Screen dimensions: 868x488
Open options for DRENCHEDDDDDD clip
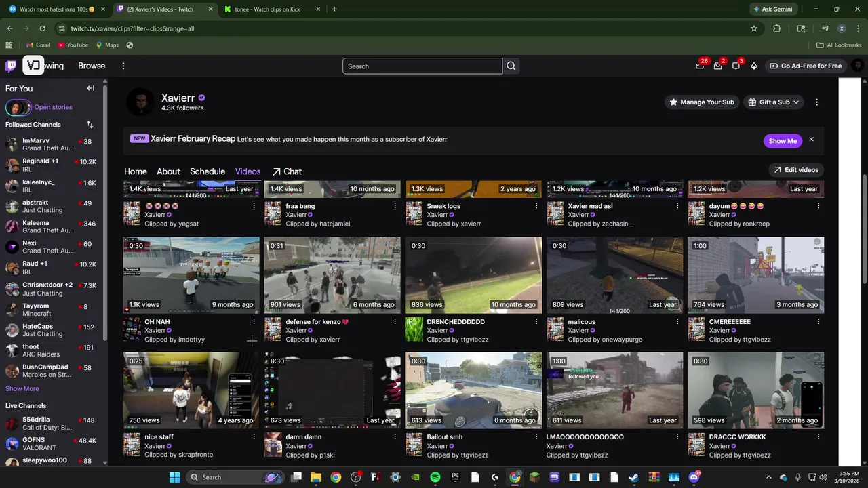536,322
